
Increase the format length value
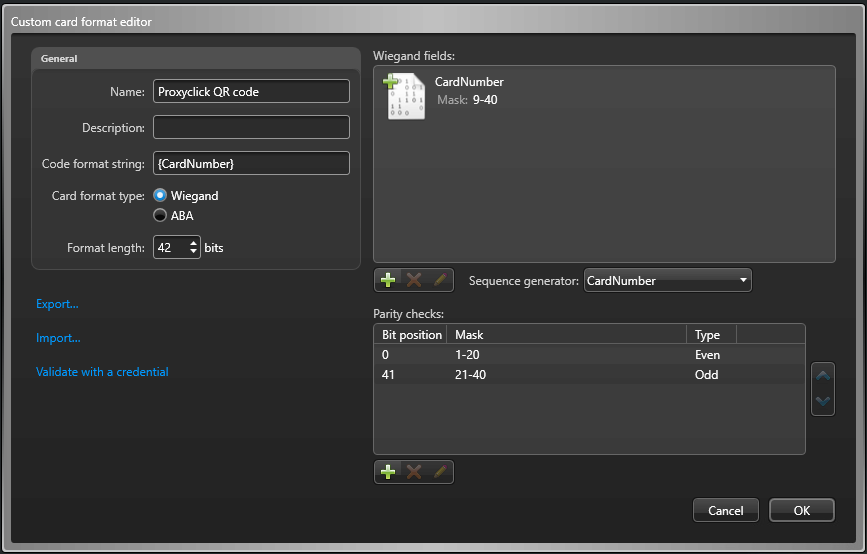(x=193, y=242)
